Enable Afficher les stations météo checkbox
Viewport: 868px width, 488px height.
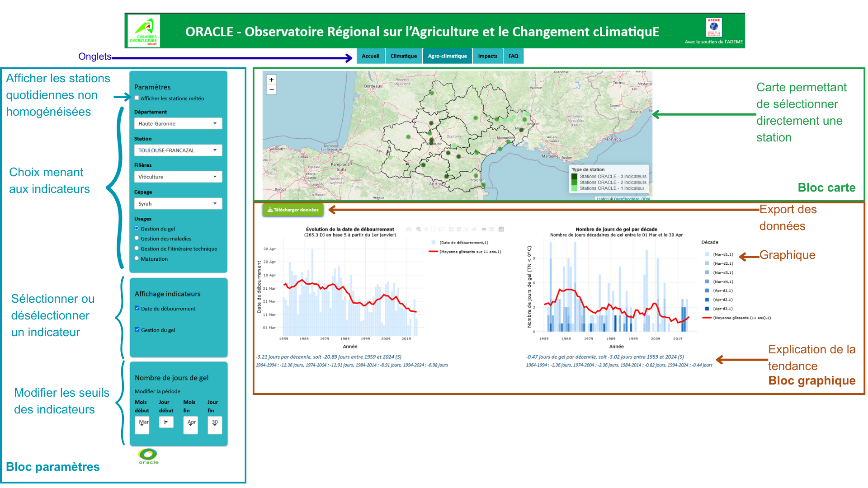[137, 98]
